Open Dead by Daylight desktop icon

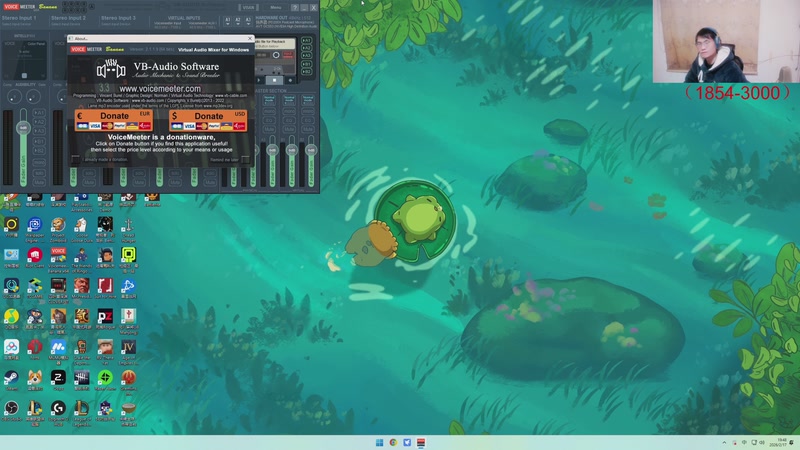[81, 380]
